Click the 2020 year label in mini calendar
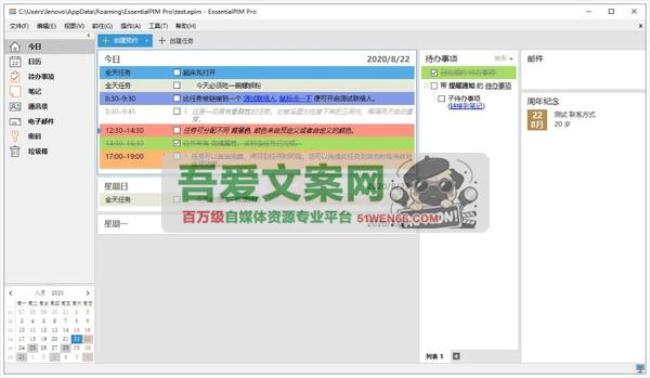This screenshot has width=650, height=378. [x=57, y=293]
